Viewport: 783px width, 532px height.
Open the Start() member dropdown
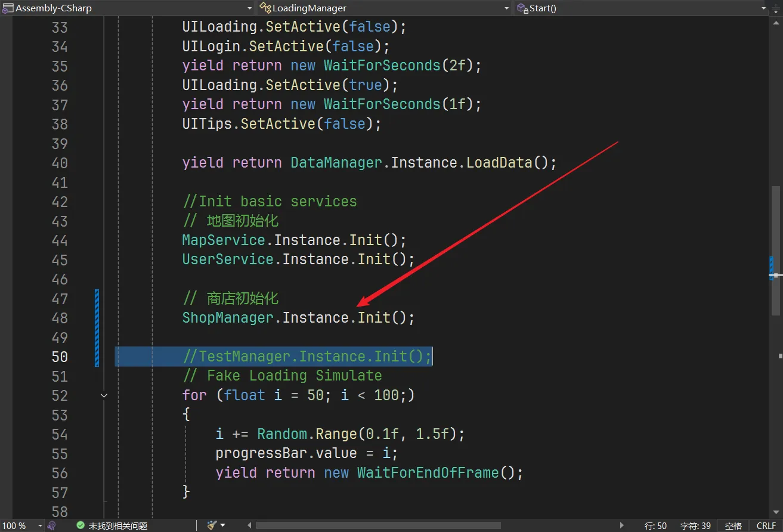coord(763,8)
